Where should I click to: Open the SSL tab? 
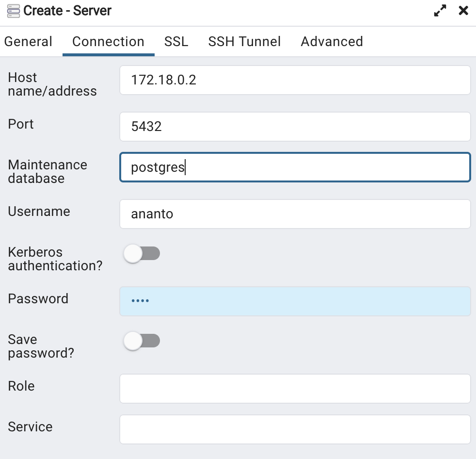(x=176, y=42)
